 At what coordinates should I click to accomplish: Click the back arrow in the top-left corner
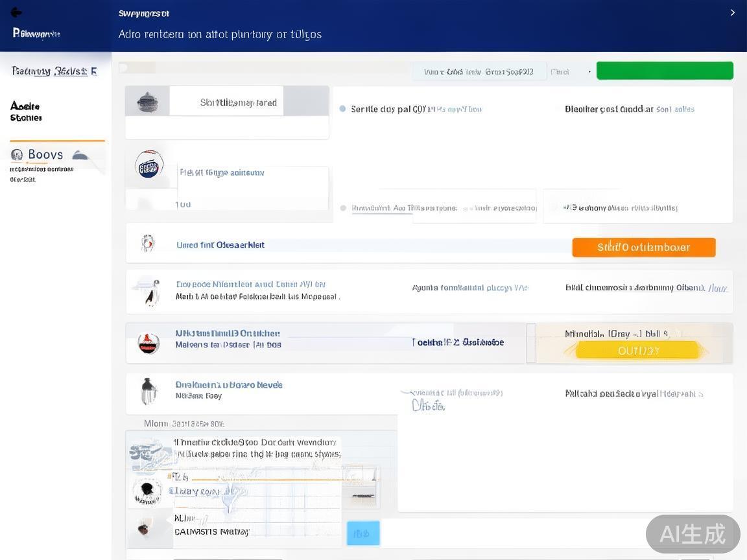tap(16, 12)
